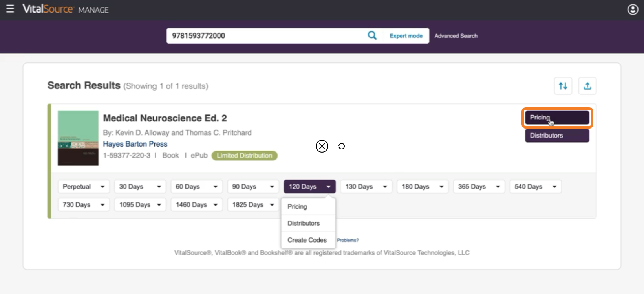Click the Problems? link
644x294 pixels.
pyautogui.click(x=348, y=240)
